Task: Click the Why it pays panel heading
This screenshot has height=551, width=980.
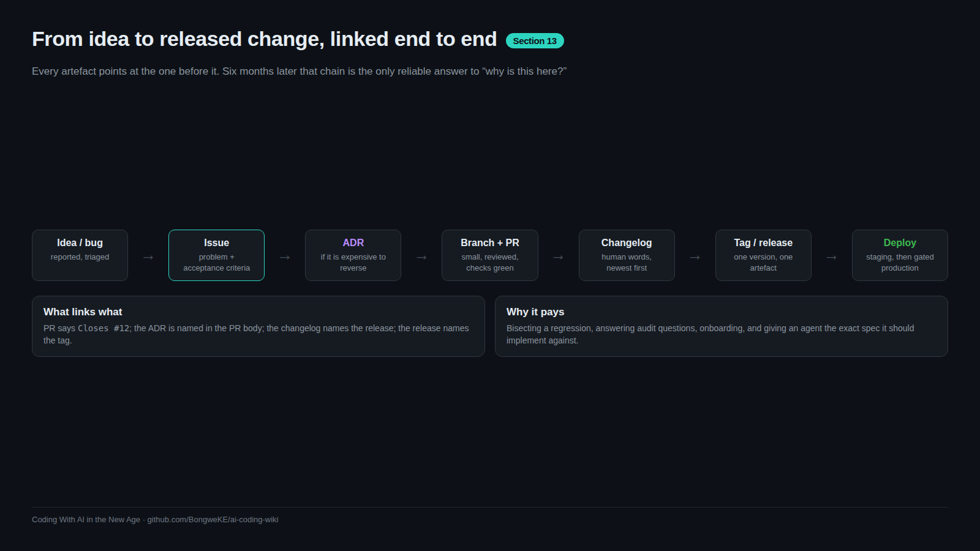Action: click(x=535, y=312)
